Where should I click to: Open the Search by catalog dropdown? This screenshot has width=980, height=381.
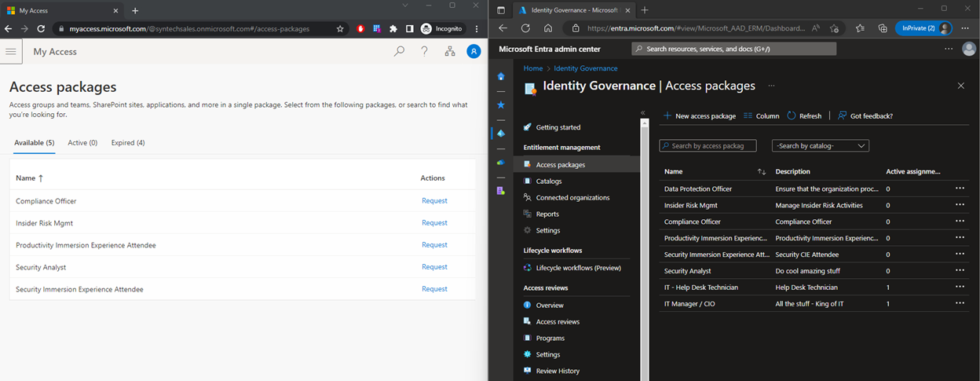click(x=821, y=146)
